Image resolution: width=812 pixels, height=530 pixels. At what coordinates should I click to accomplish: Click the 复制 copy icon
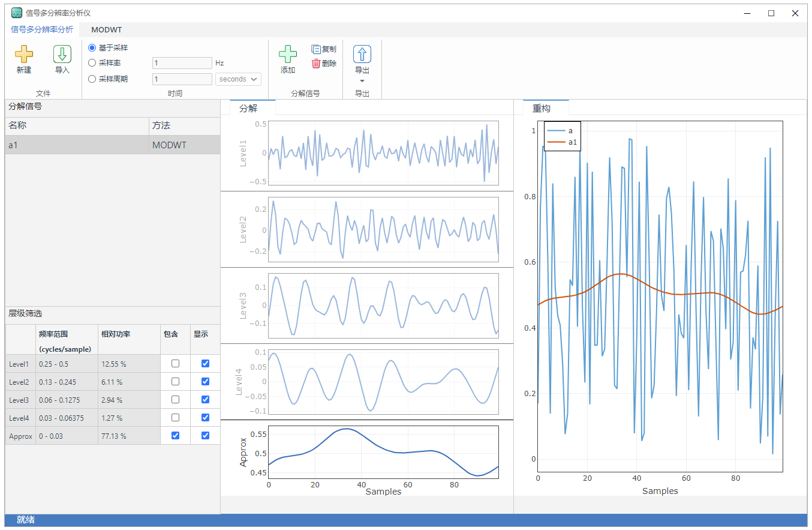coord(316,49)
